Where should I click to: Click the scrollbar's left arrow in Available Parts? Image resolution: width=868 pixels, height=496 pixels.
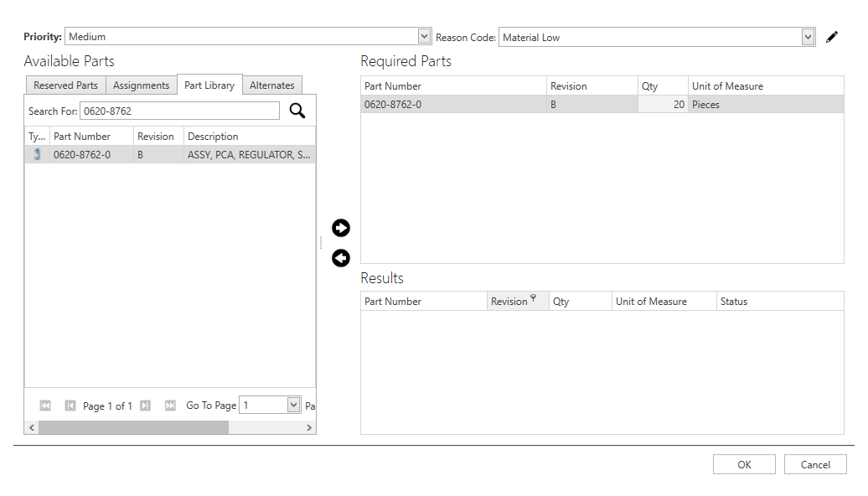32,427
